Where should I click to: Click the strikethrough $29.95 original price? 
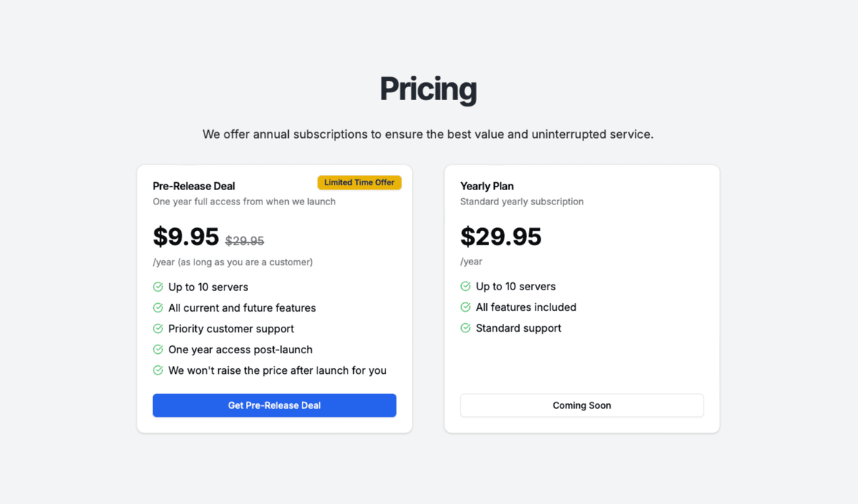(245, 241)
